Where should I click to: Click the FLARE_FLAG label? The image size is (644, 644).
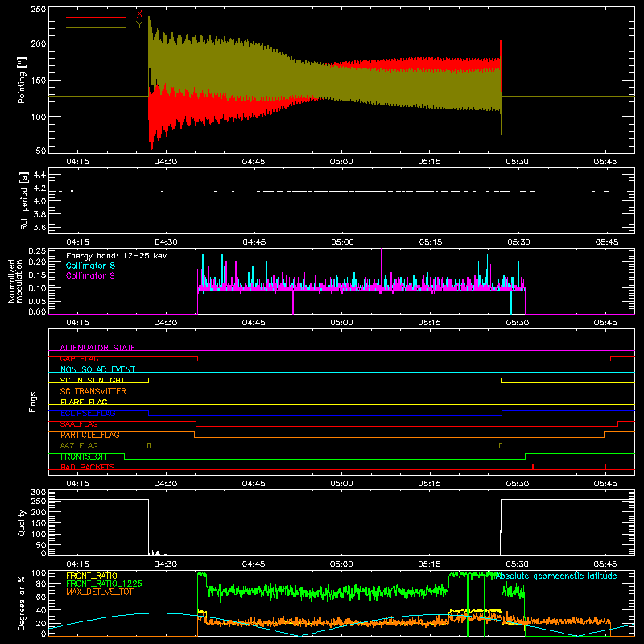[84, 402]
